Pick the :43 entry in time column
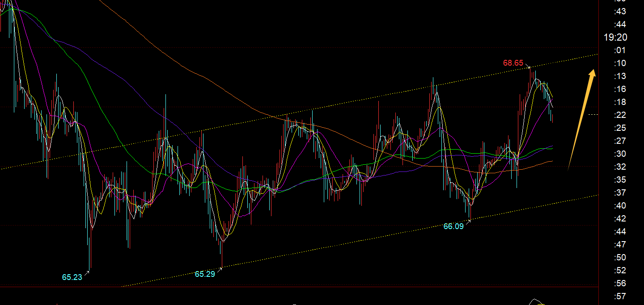Viewport: 644px width, 305px height. [x=620, y=11]
